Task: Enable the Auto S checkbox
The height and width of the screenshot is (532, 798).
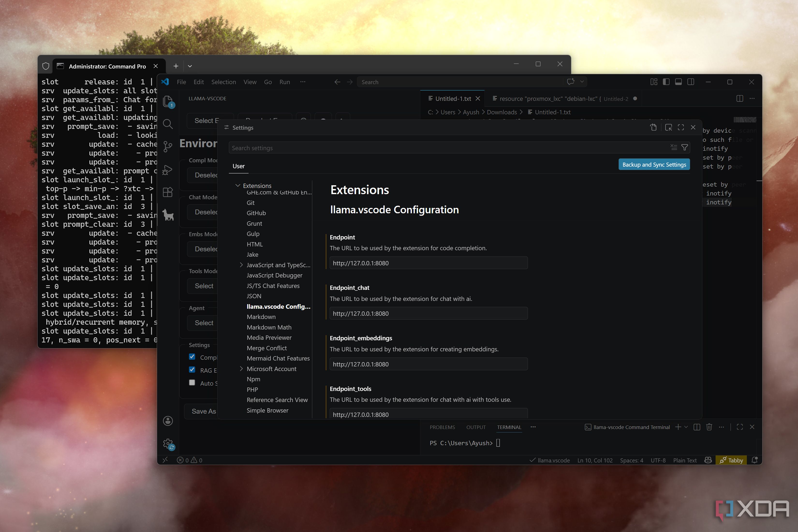Action: point(192,382)
